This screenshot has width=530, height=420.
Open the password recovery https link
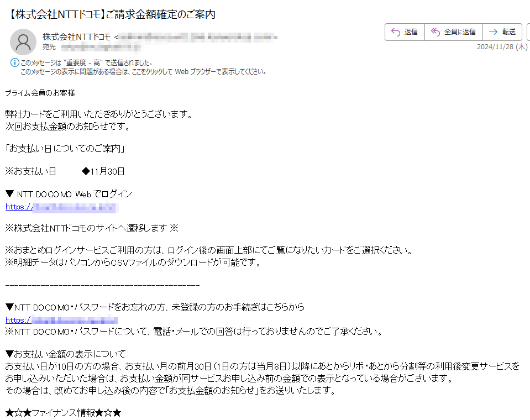(61, 319)
